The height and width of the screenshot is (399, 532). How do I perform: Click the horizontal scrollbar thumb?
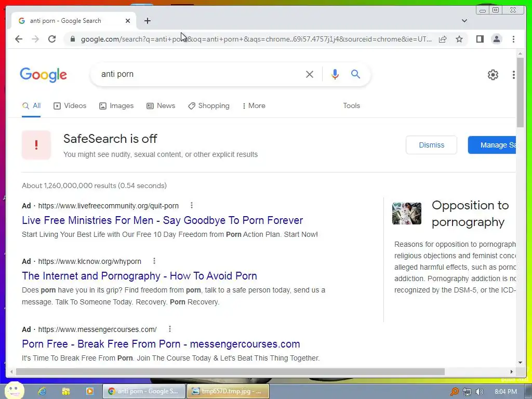[230, 372]
